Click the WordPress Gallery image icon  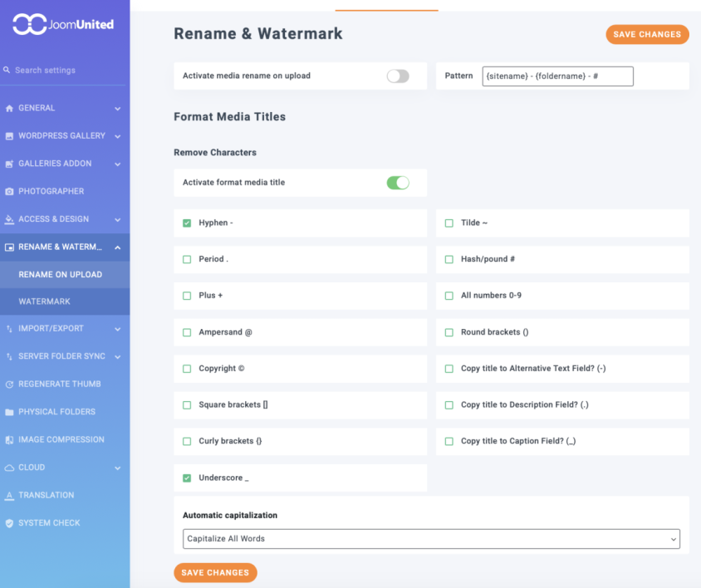pos(9,136)
